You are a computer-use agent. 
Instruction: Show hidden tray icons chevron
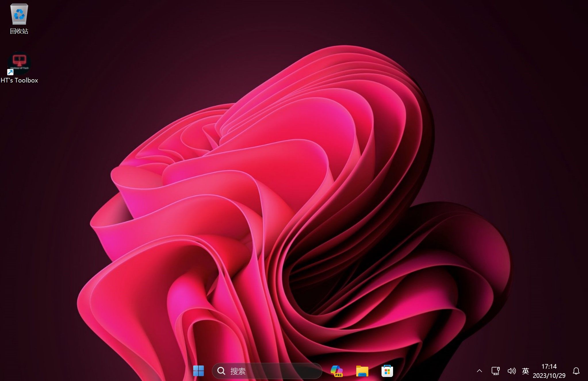(x=479, y=371)
